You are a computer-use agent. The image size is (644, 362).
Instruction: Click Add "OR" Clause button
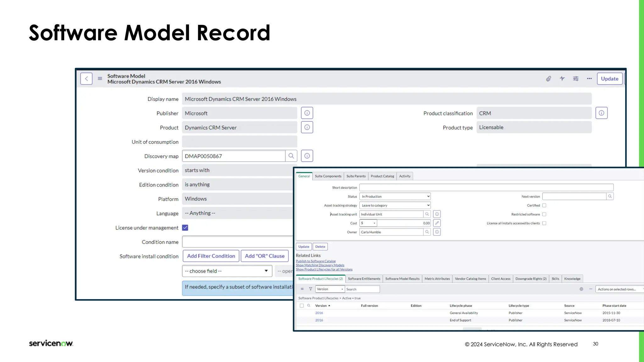(264, 256)
